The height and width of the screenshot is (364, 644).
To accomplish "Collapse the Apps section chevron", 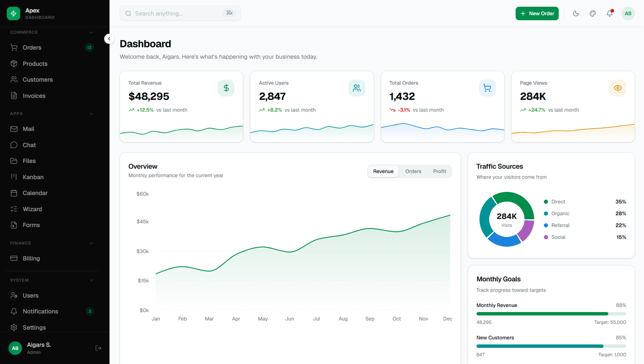I will pos(91,114).
